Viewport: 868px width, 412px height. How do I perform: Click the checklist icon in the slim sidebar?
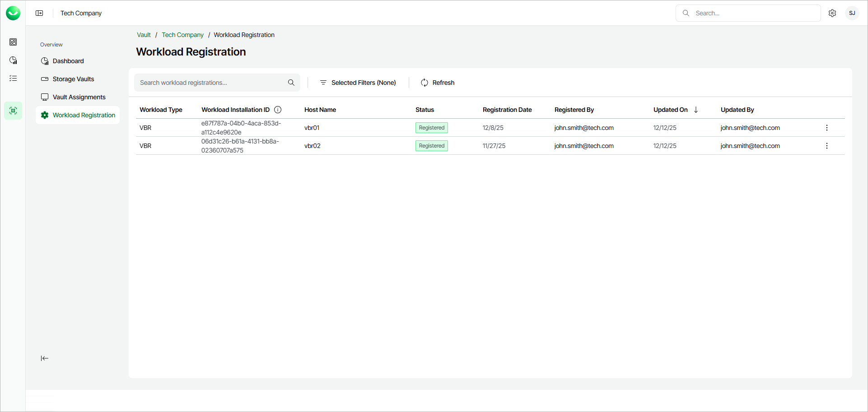pyautogui.click(x=13, y=78)
